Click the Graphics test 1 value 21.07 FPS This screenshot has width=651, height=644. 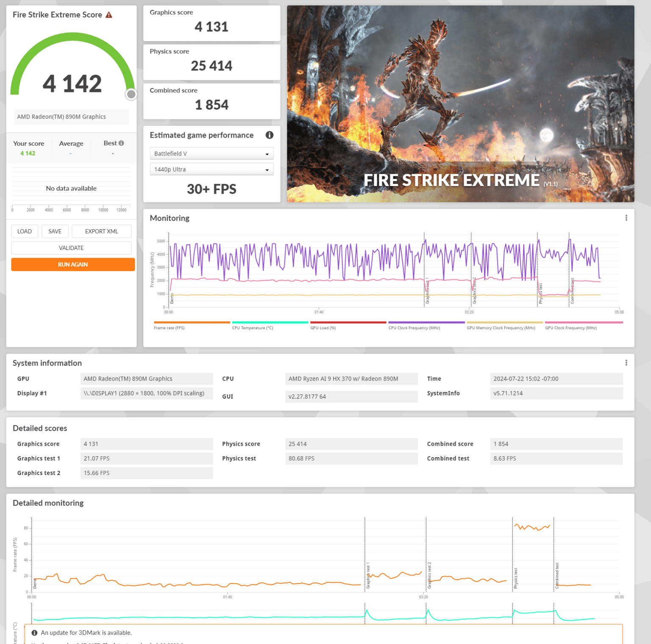tap(147, 458)
